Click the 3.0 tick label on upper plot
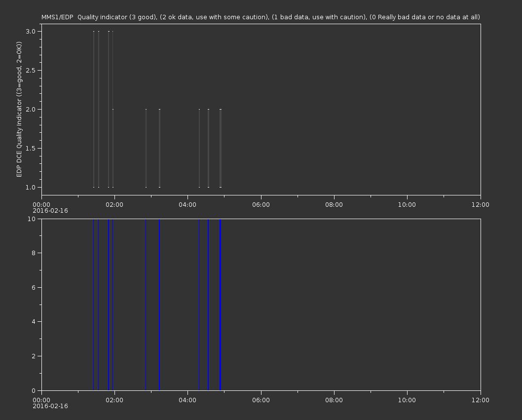 coord(31,31)
